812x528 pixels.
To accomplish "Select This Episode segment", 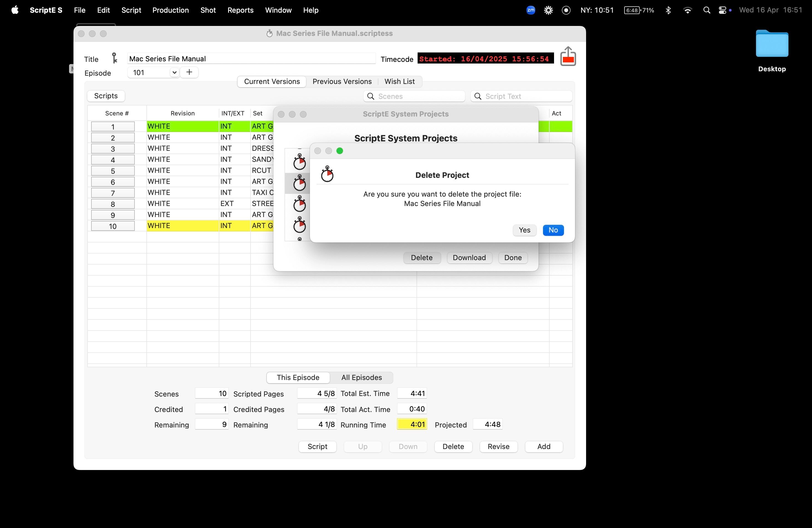I will [298, 377].
